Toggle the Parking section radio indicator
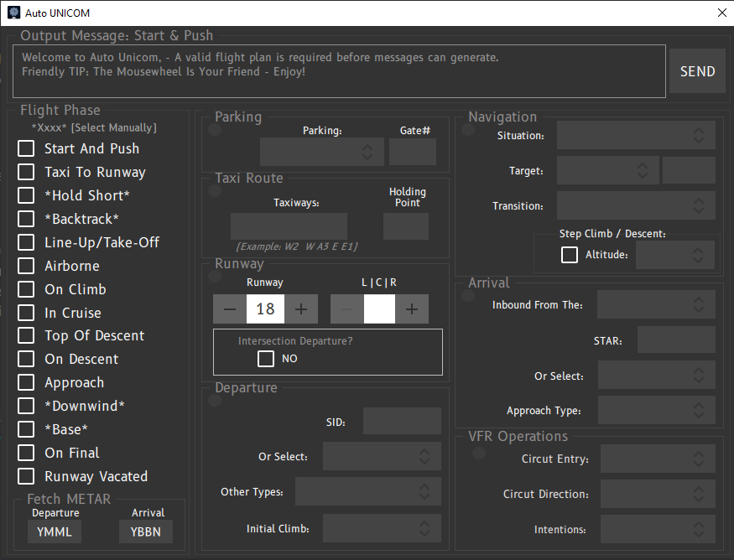734x560 pixels. point(216,130)
